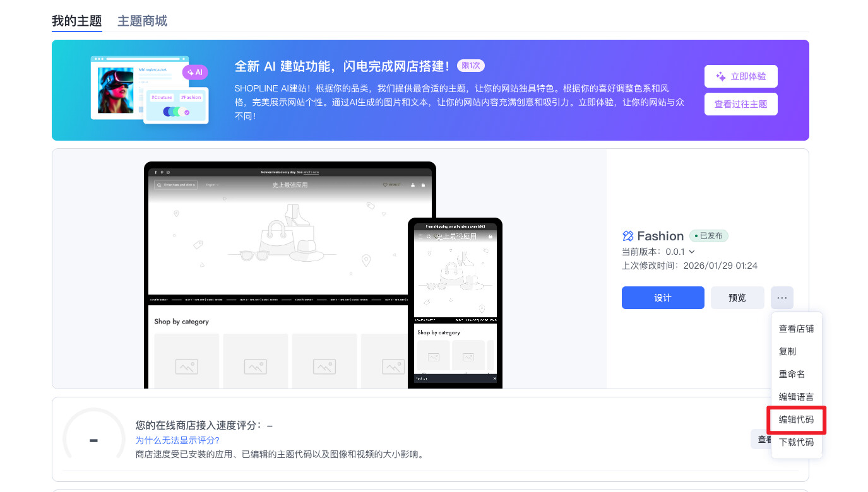Click the sparkle icon on 立即体验
This screenshot has height=492, width=868.
pos(720,76)
